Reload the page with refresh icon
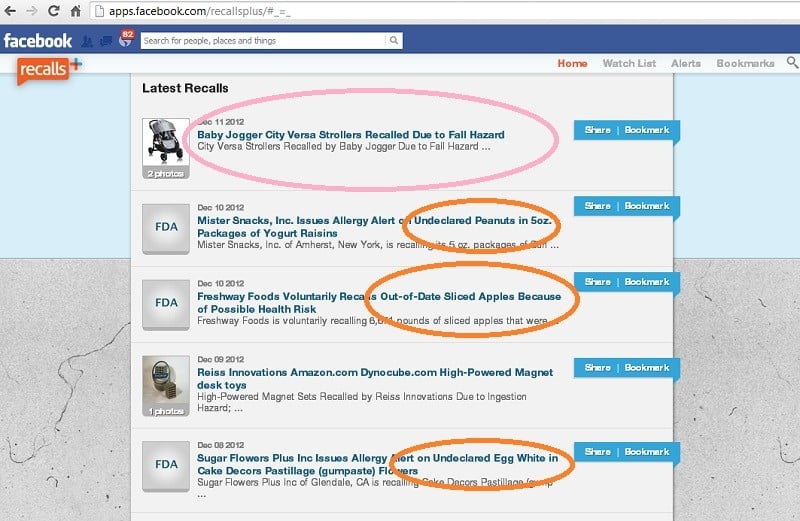Viewport: 800px width, 521px height. point(54,11)
